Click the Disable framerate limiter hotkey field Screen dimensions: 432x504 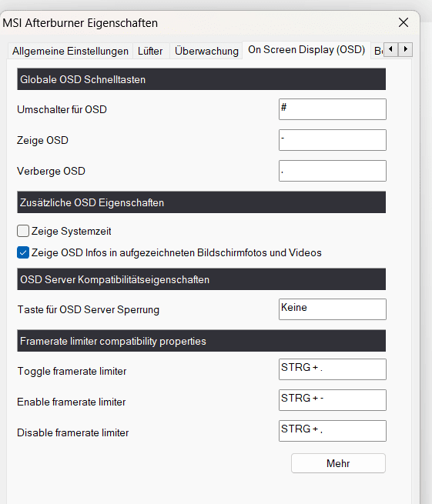(x=333, y=431)
